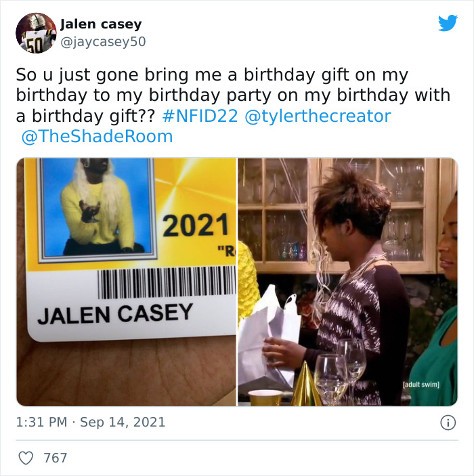Open the #NFID22 hashtag
Viewport: 474px width, 476px height.
coord(200,116)
